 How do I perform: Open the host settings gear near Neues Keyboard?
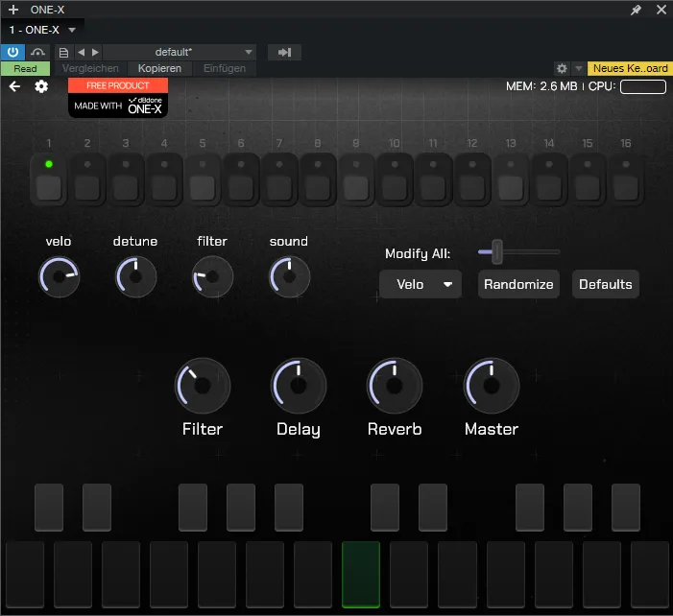point(562,68)
